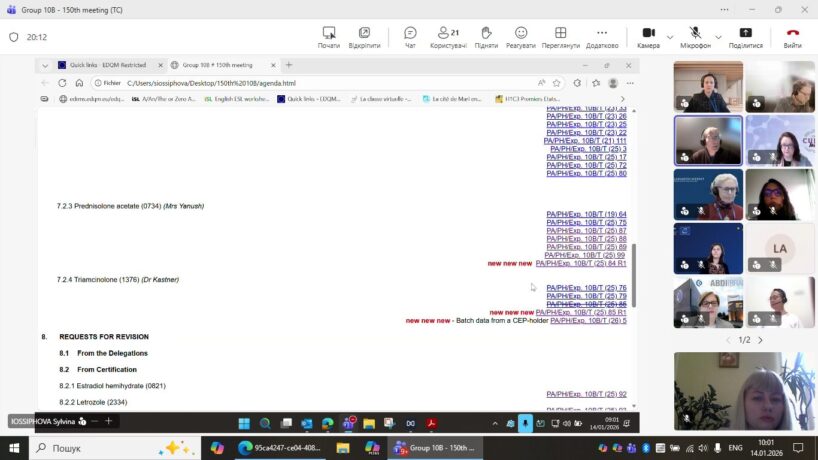Open the Додатково more options menu
The width and height of the screenshot is (818, 460).
pos(602,37)
